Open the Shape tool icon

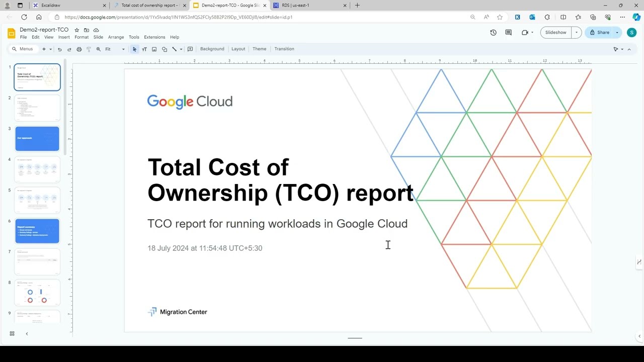click(164, 49)
